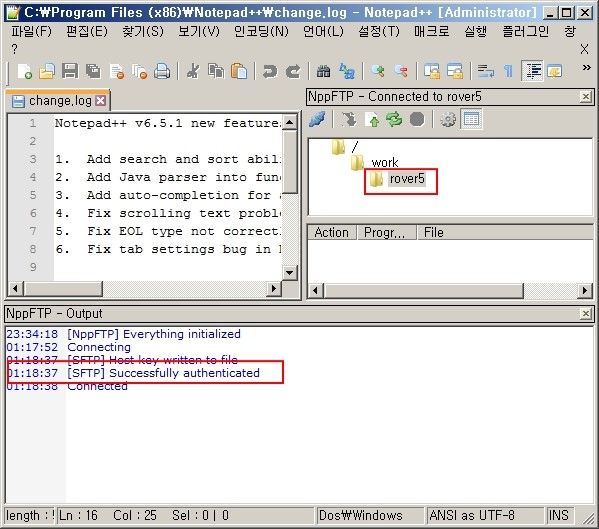Image resolution: width=599 pixels, height=529 pixels.
Task: Open the 설정(T) menu
Action: tap(379, 31)
